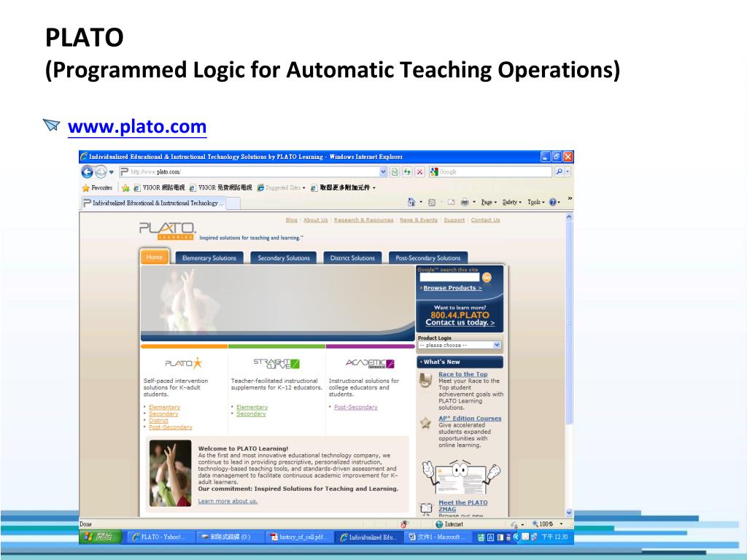The image size is (747, 560).
Task: Click the cartoon ZMAG magazine image
Action: (461, 476)
